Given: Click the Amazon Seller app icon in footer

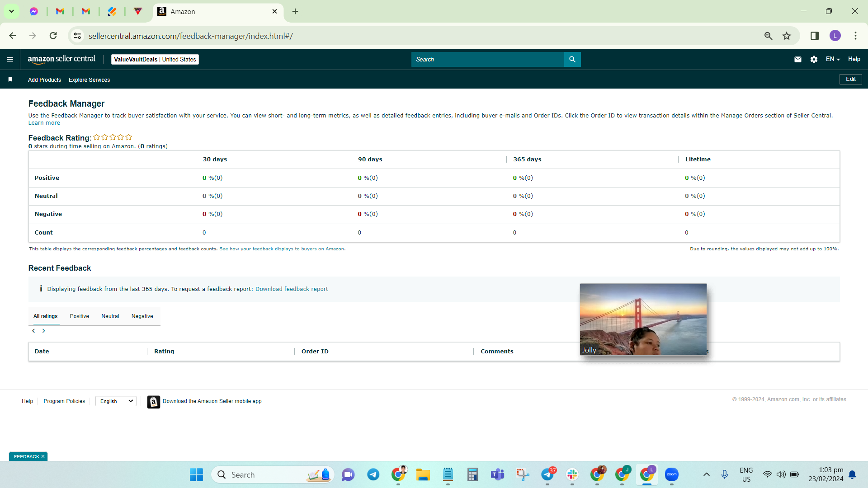Looking at the screenshot, I should coord(154,402).
